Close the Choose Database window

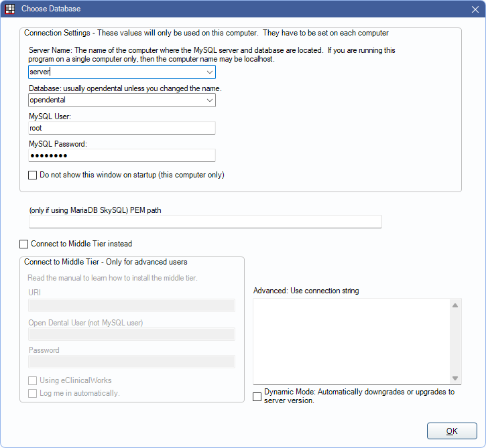click(475, 9)
